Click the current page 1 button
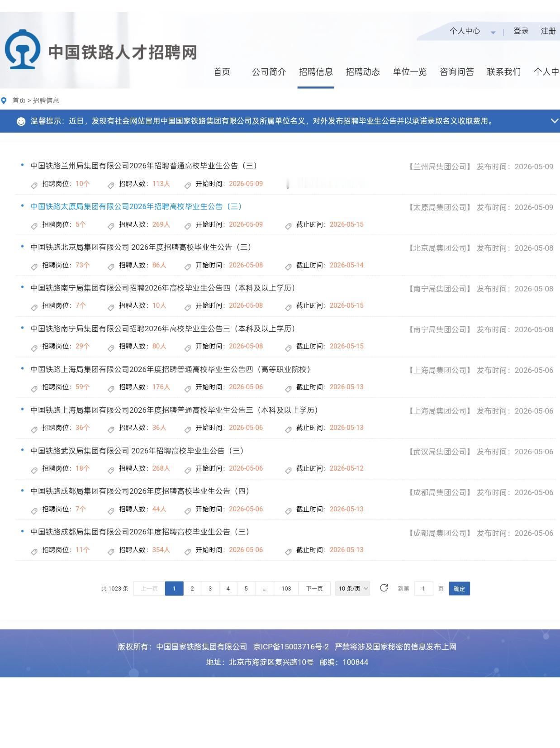 click(174, 588)
